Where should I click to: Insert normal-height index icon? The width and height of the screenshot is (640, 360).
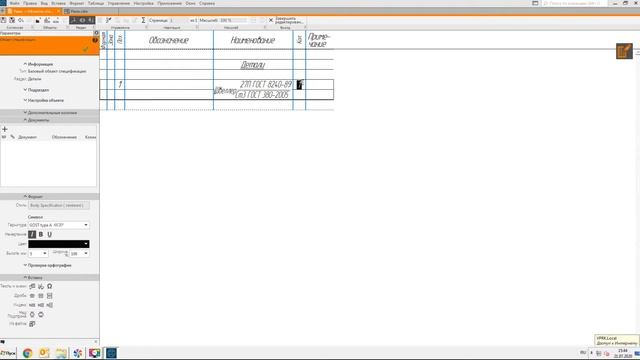41,305
